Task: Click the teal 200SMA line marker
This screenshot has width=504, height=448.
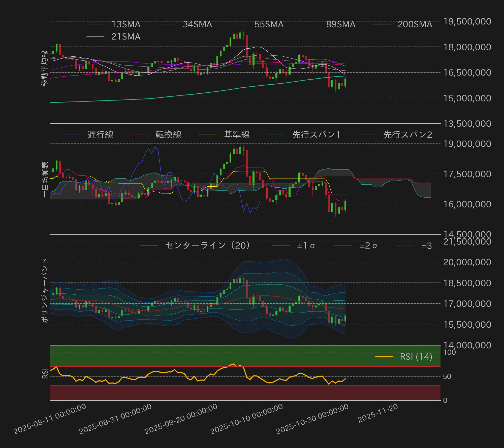Action: (x=382, y=24)
